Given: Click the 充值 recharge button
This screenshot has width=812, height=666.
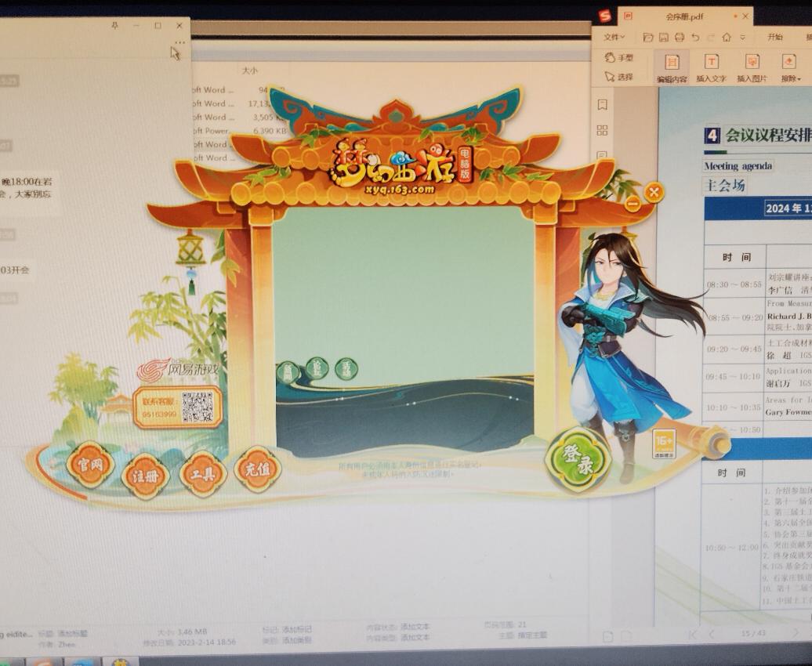Looking at the screenshot, I should (x=257, y=469).
